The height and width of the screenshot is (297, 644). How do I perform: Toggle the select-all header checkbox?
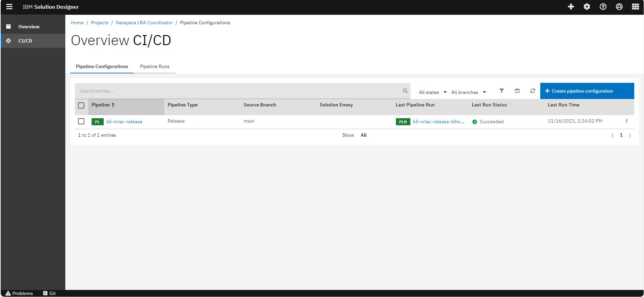point(81,105)
